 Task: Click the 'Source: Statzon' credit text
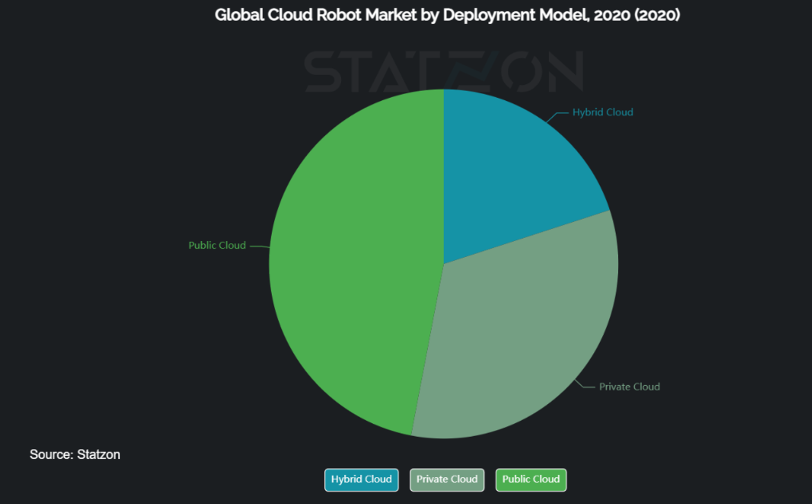click(x=75, y=455)
